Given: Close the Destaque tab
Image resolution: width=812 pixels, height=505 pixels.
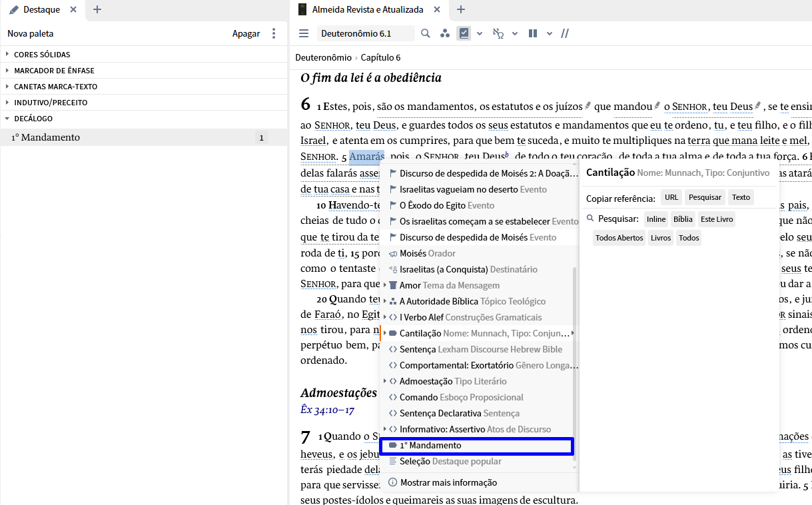Looking at the screenshot, I should (73, 10).
